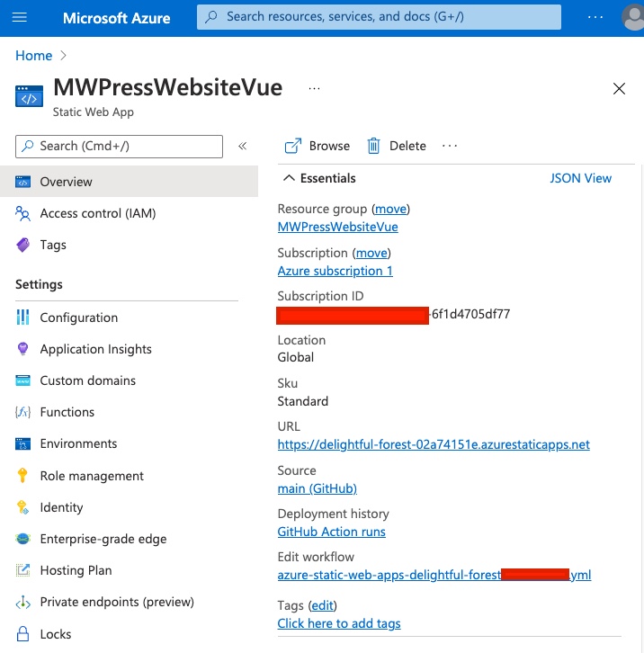This screenshot has width=644, height=653.
Task: Click the Configuration bars icon
Action: pyautogui.click(x=22, y=318)
